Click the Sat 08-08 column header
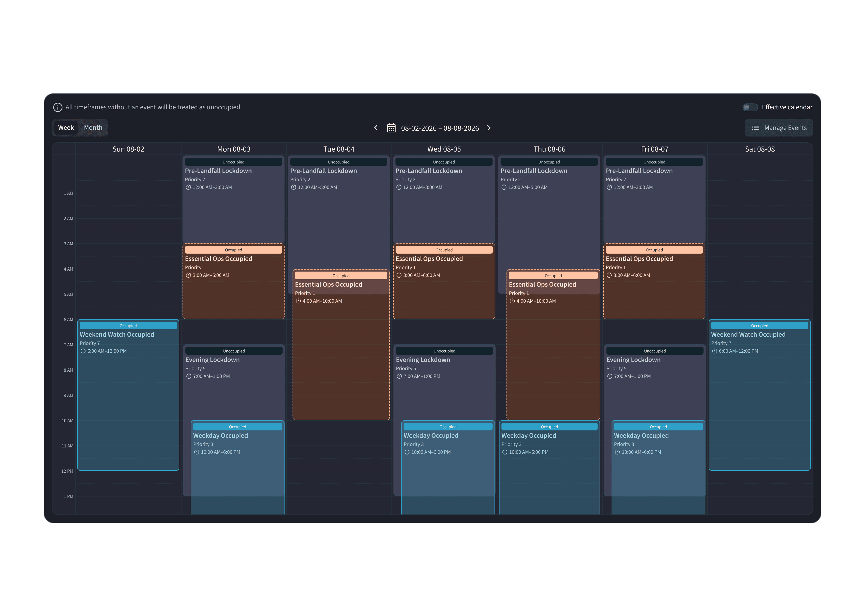The height and width of the screenshot is (616, 865). [760, 149]
